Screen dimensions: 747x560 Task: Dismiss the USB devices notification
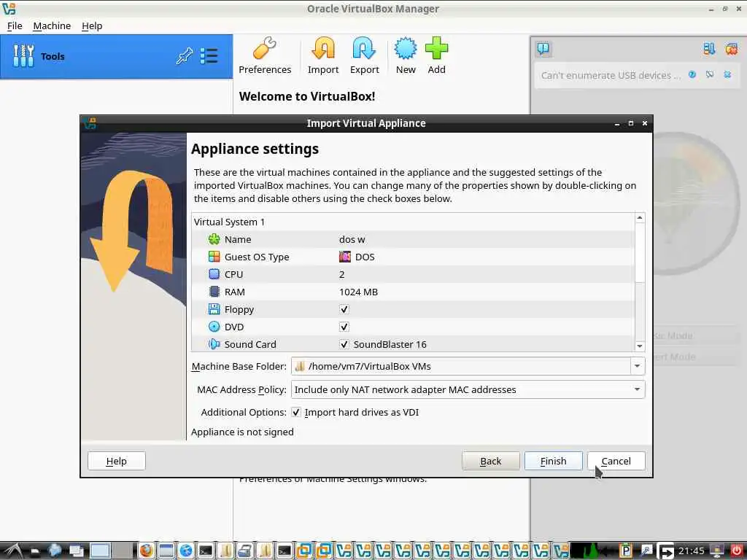[x=727, y=75]
